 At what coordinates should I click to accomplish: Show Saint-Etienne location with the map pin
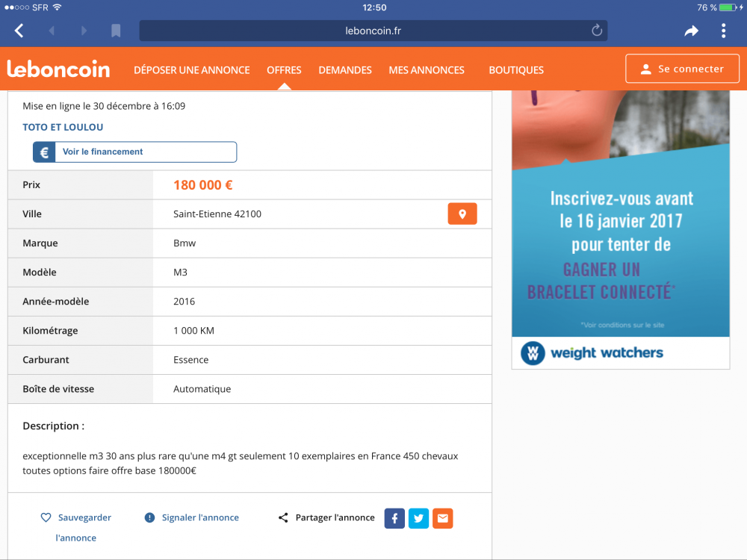pyautogui.click(x=462, y=214)
